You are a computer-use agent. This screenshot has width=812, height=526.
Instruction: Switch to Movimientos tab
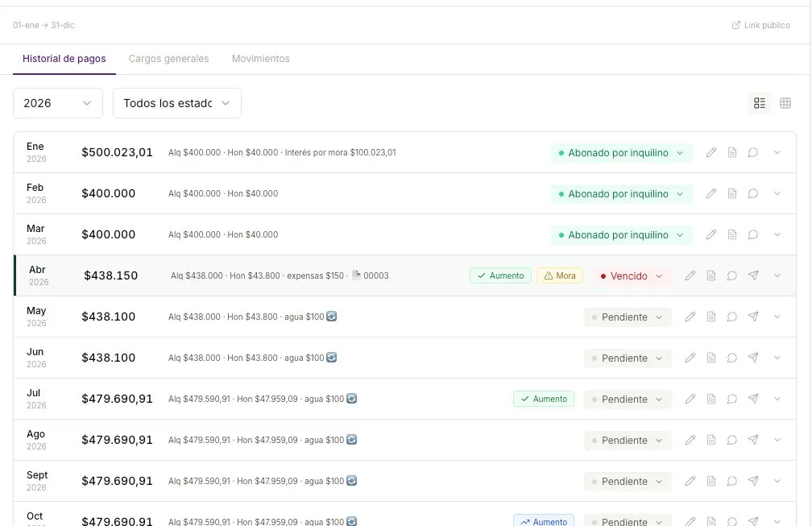pyautogui.click(x=260, y=59)
